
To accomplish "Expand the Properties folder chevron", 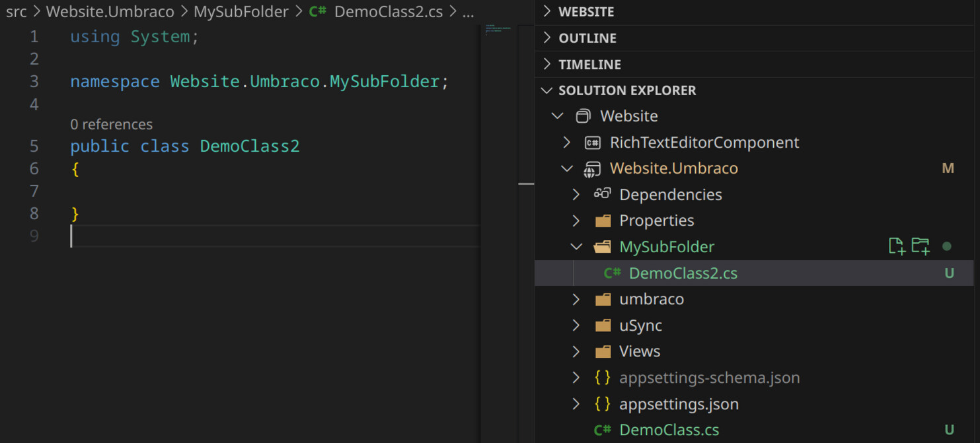I will tap(576, 221).
